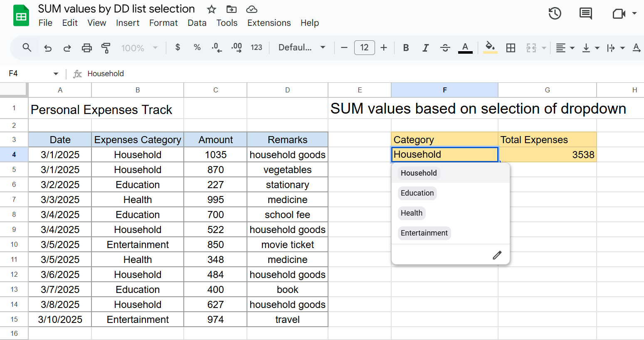Open the borders tool
Image resolution: width=644 pixels, height=340 pixels.
[x=511, y=48]
